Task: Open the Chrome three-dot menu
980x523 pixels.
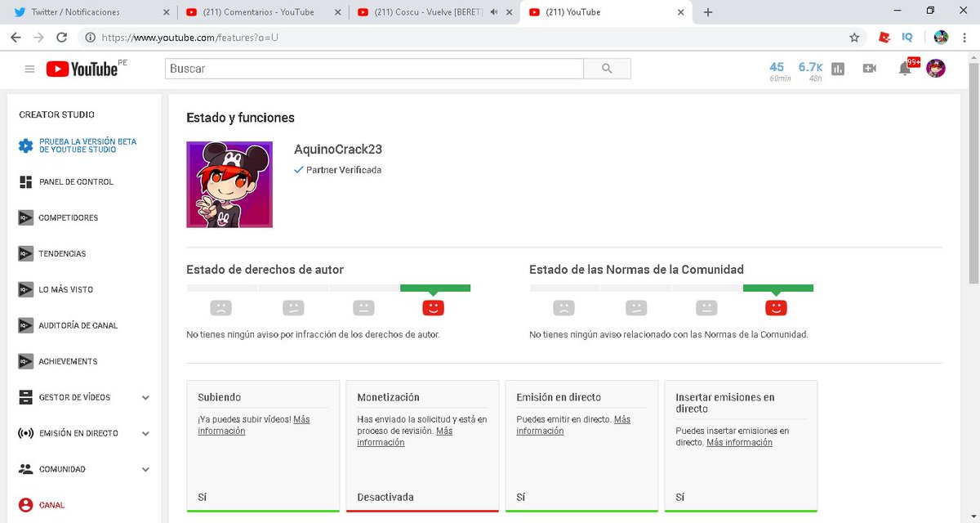Action: pyautogui.click(x=964, y=38)
